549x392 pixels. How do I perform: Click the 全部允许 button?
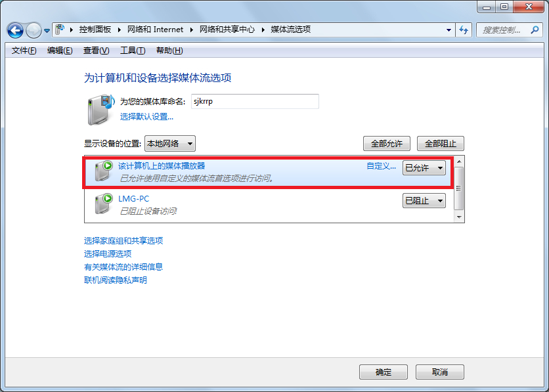[x=387, y=144]
